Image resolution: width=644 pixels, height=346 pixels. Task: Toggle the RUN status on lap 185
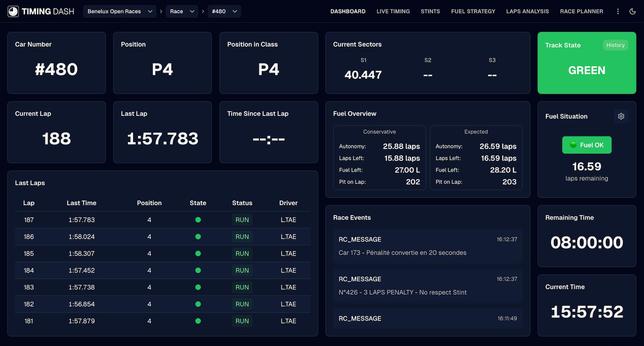click(242, 253)
